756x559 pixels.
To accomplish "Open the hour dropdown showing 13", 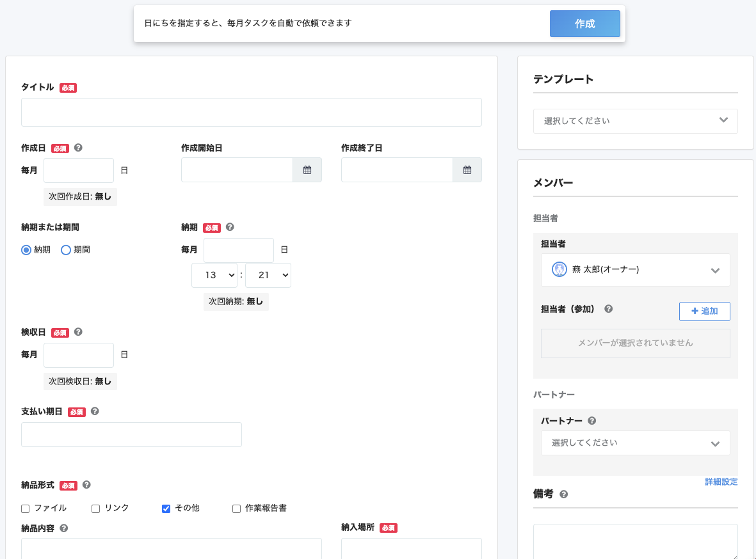I will coord(214,275).
